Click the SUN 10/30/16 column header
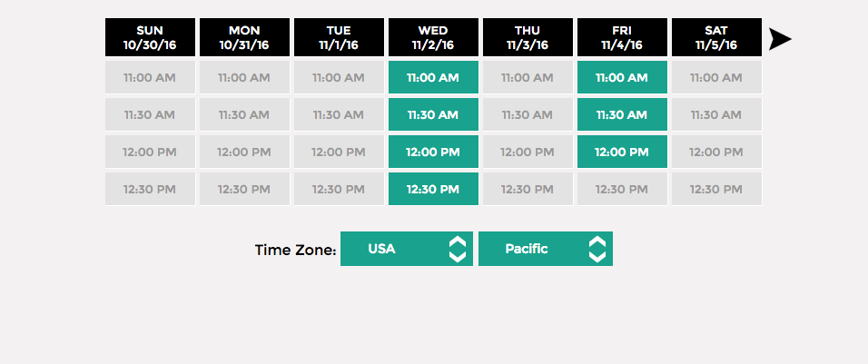 [150, 37]
